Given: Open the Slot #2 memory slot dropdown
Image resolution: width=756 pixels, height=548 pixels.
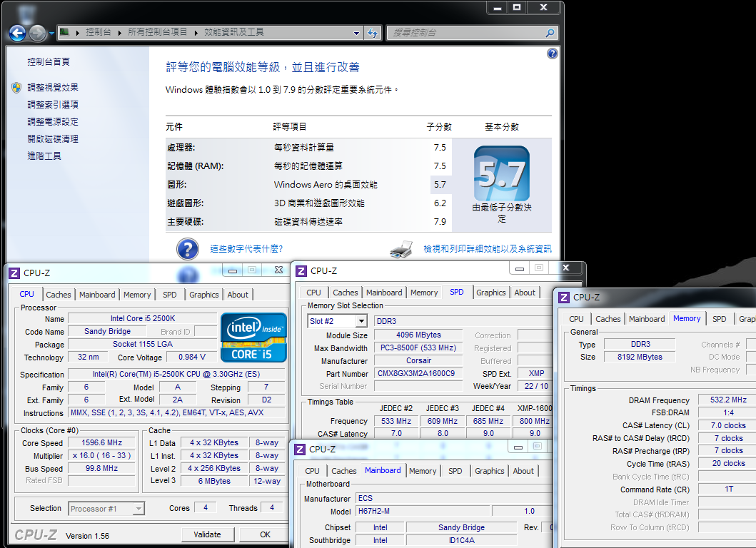Looking at the screenshot, I should coord(361,322).
